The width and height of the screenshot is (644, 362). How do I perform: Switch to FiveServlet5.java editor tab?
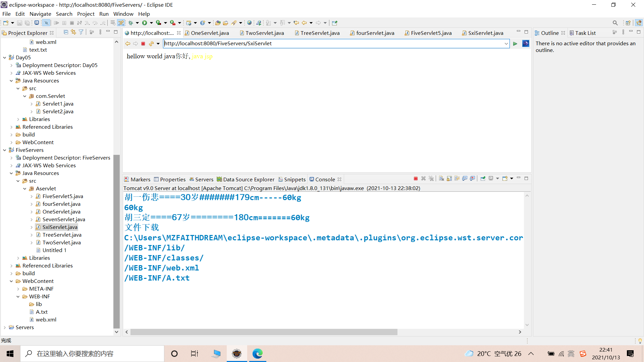(x=431, y=33)
